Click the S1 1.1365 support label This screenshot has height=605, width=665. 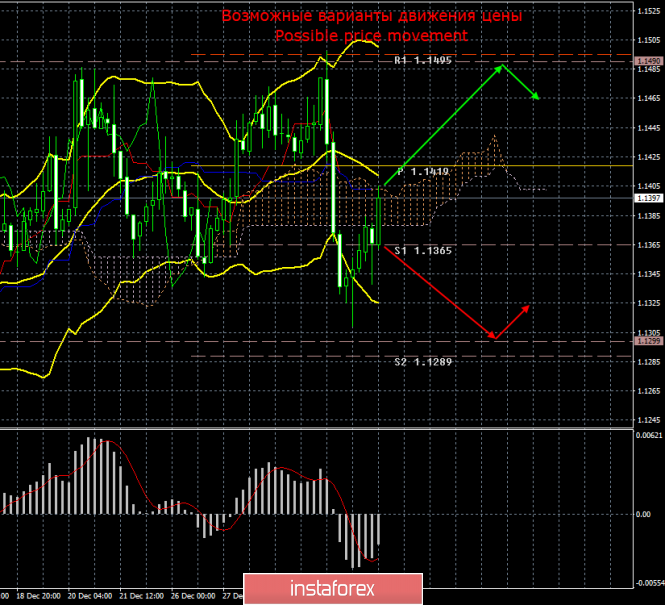[x=425, y=250]
